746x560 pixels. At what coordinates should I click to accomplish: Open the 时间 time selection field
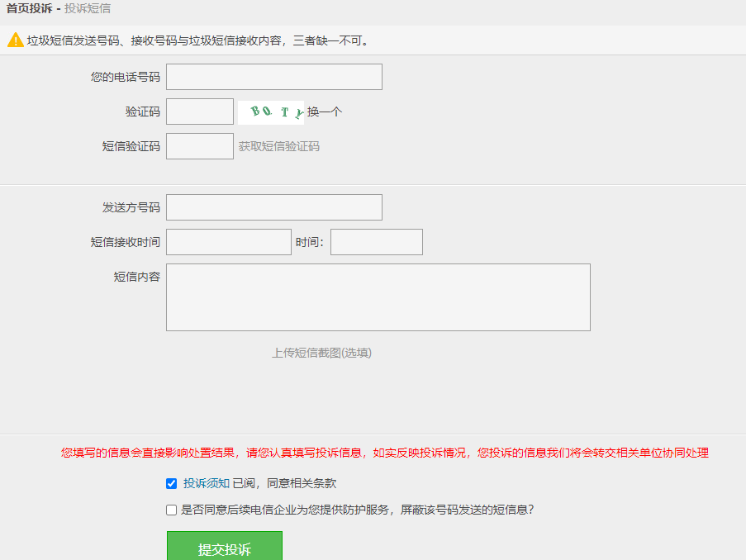[376, 241]
